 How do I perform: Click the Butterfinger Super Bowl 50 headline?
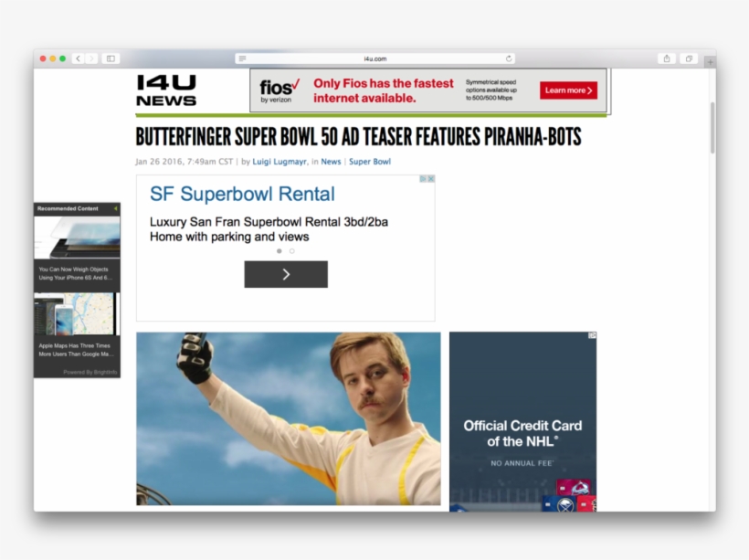(358, 137)
